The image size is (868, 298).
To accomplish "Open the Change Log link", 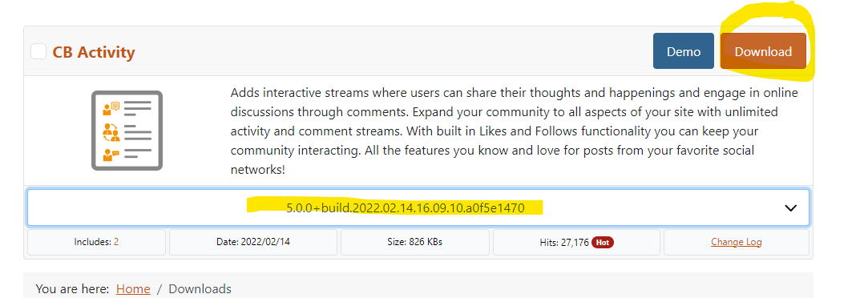I will click(x=736, y=242).
